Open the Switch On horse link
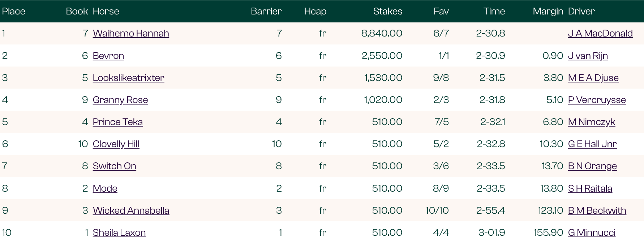This screenshot has height=243, width=644. point(114,166)
